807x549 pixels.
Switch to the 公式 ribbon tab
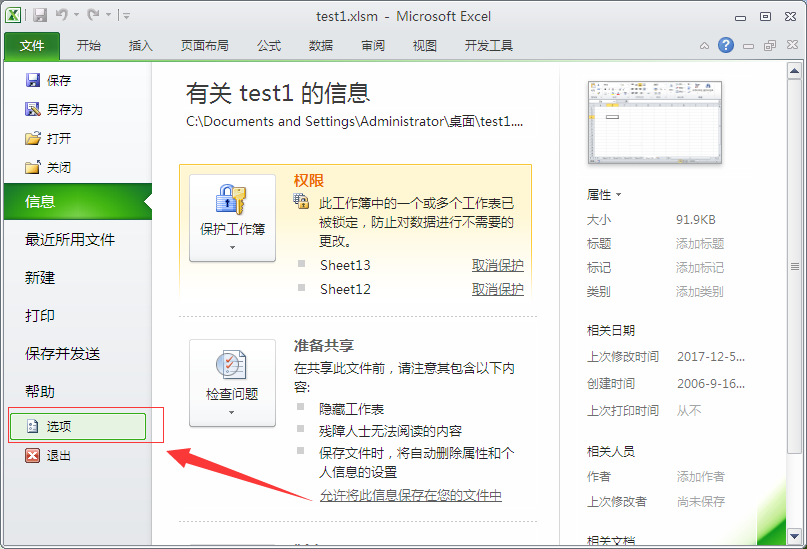coord(269,46)
